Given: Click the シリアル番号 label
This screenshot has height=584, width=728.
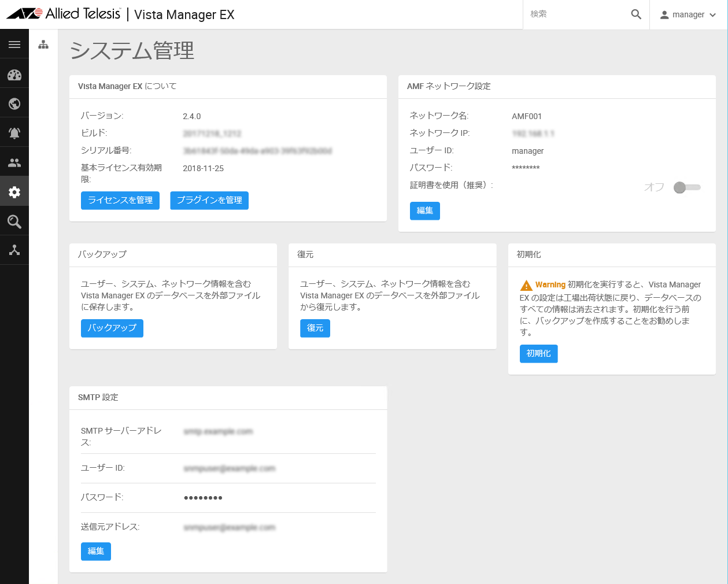Looking at the screenshot, I should pos(106,150).
